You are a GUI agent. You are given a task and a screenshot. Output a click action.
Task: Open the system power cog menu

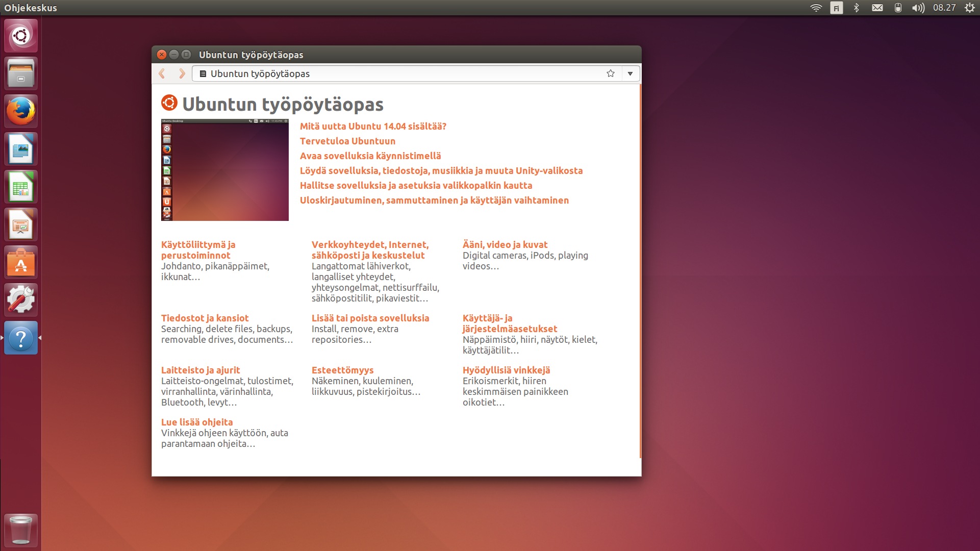pyautogui.click(x=969, y=8)
